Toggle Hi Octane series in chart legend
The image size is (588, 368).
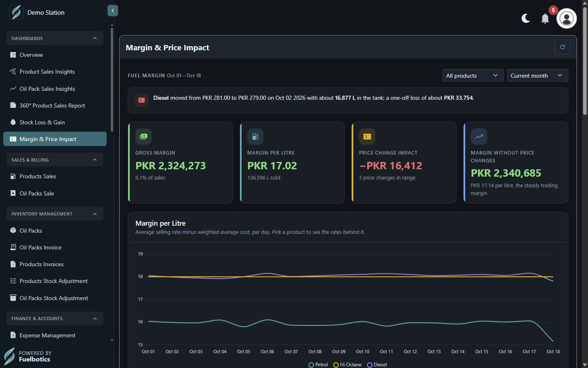click(347, 365)
